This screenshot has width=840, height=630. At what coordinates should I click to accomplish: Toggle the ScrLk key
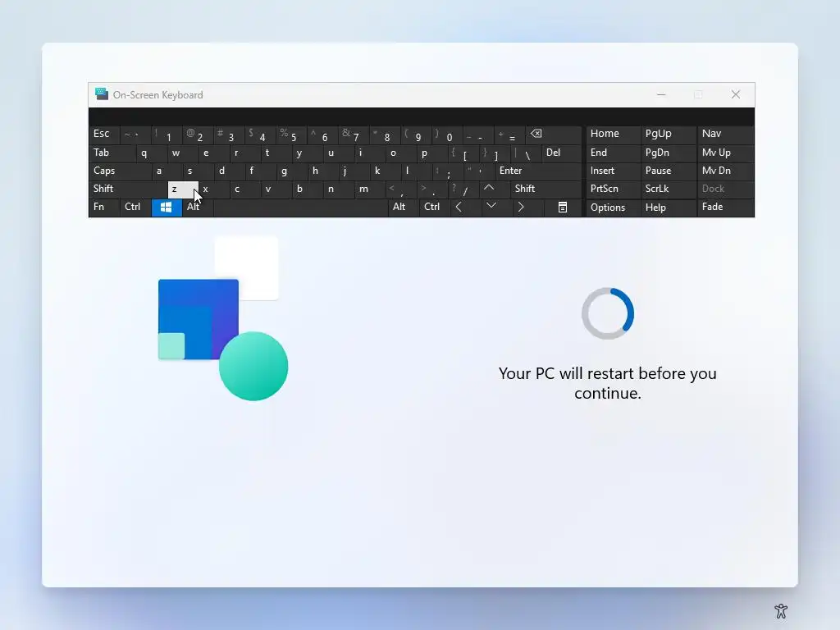tap(668, 189)
